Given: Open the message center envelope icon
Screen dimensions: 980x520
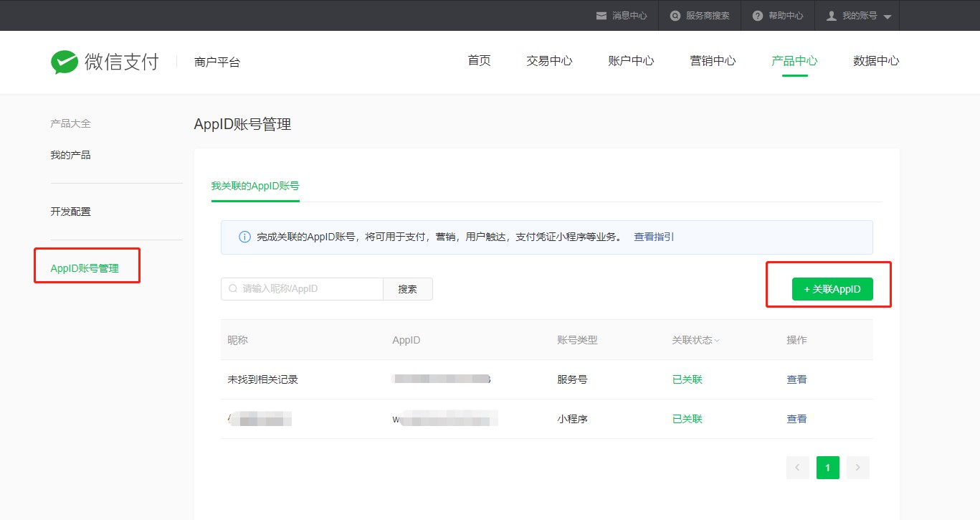Looking at the screenshot, I should (x=601, y=16).
